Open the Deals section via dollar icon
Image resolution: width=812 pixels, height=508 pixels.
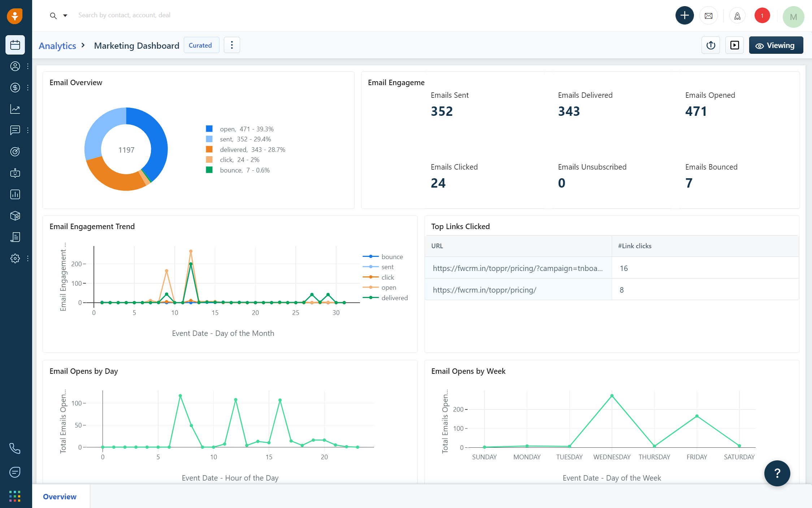point(15,87)
